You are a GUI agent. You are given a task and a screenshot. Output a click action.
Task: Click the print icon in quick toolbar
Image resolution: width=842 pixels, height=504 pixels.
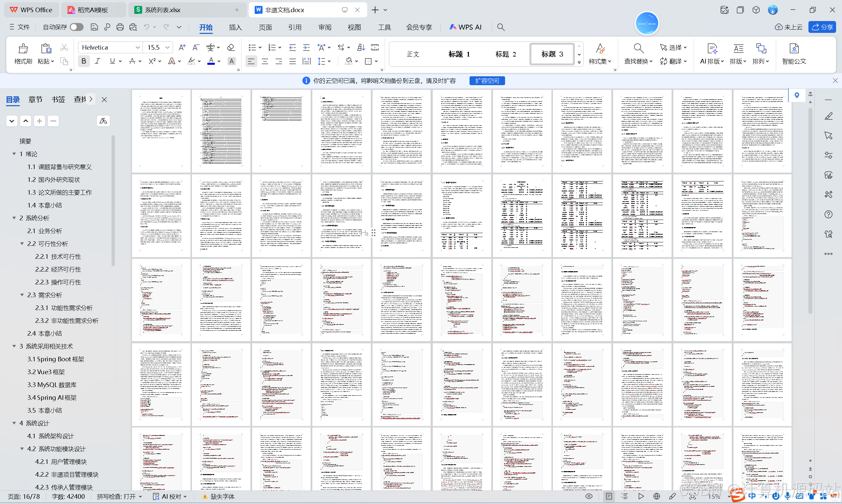[x=120, y=27]
